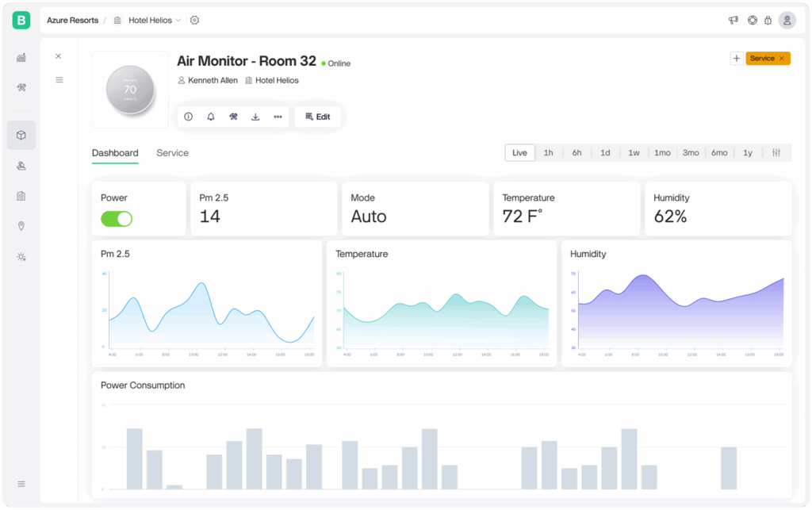Select the 1w timeframe option
This screenshot has width=812, height=510.
coord(634,152)
